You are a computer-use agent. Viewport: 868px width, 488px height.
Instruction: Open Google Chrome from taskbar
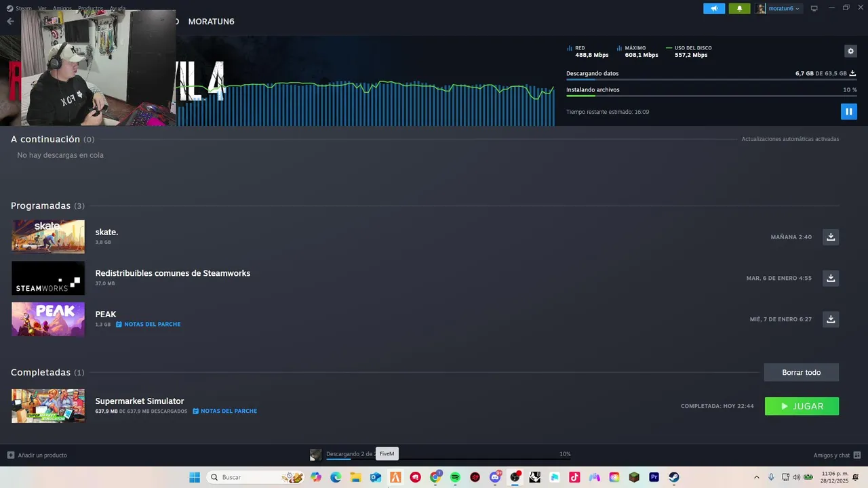pos(435,477)
